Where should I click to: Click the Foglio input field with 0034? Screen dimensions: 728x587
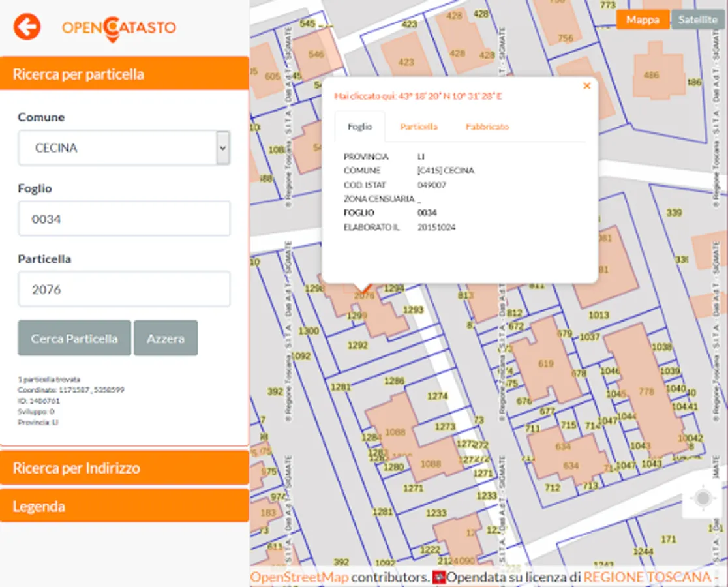pyautogui.click(x=124, y=218)
